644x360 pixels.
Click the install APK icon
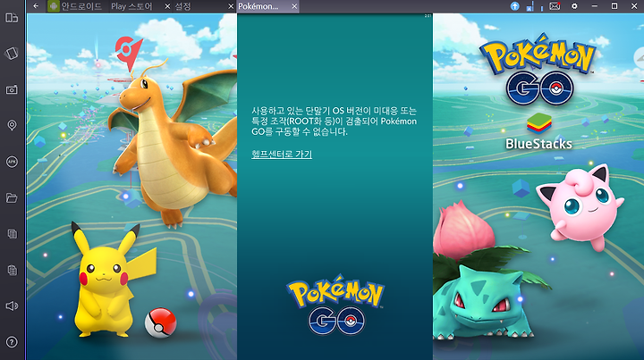[x=12, y=162]
